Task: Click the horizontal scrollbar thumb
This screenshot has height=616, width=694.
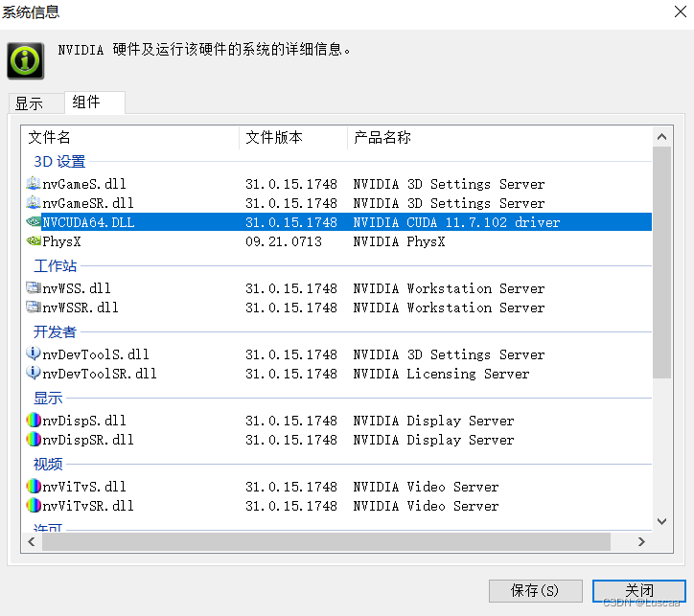Action: (x=326, y=541)
